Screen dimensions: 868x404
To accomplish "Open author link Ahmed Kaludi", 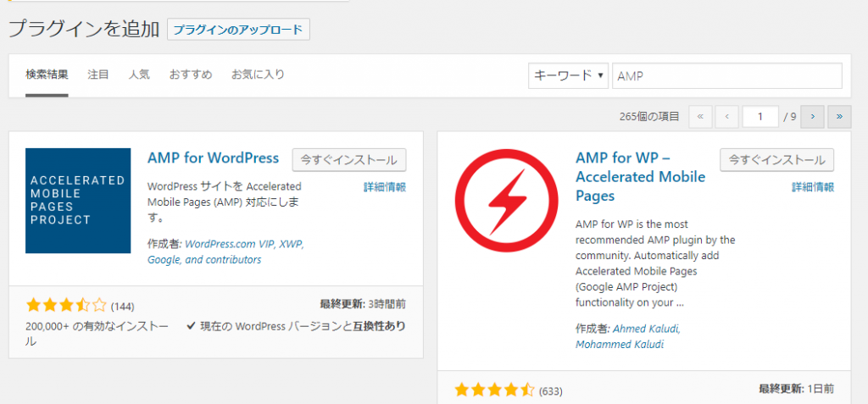I will (x=647, y=329).
